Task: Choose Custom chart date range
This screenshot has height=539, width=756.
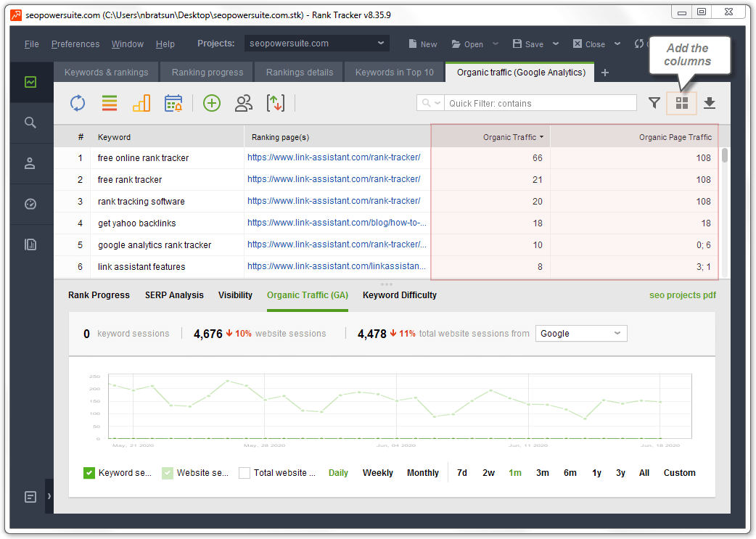Action: tap(679, 473)
